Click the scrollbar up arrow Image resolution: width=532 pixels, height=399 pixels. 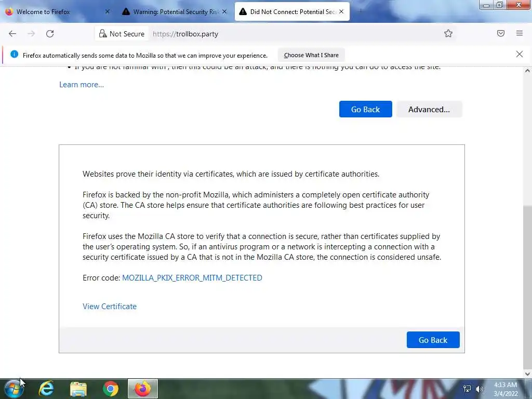527,71
